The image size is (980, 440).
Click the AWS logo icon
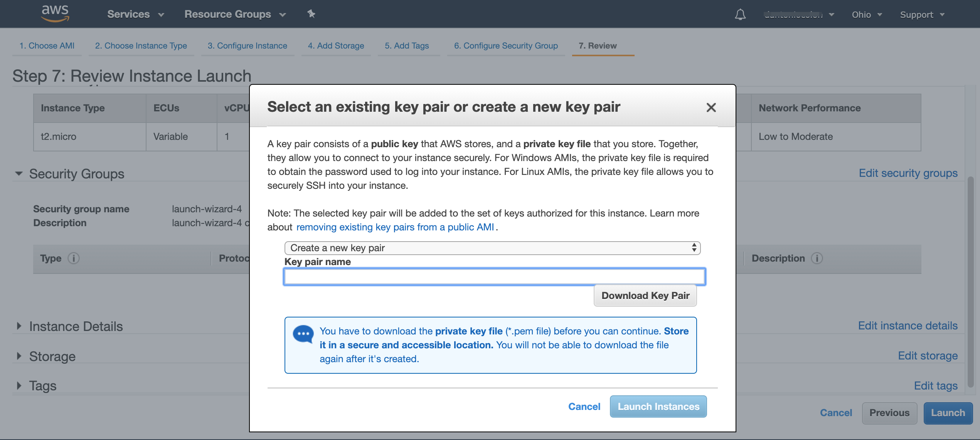(55, 13)
